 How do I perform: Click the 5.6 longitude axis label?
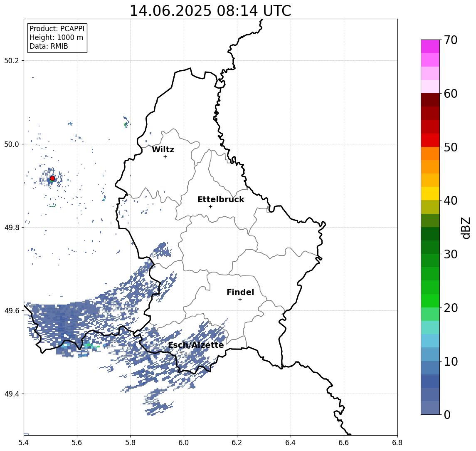click(77, 443)
